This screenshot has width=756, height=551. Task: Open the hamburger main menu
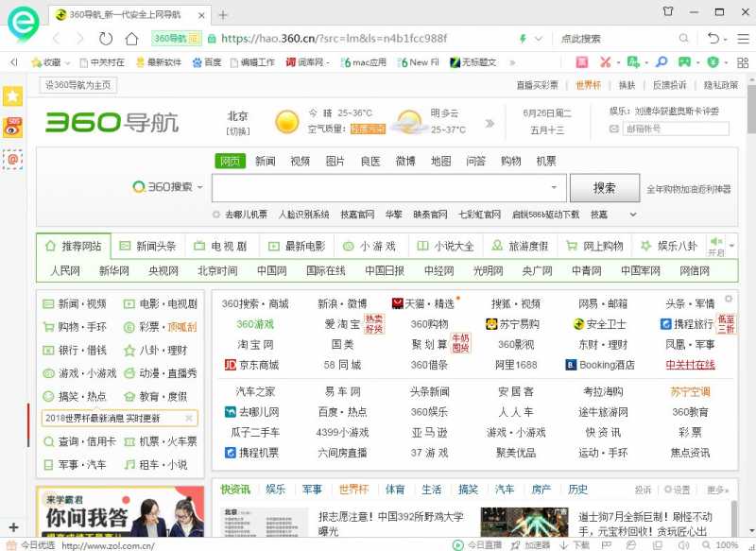(x=743, y=39)
